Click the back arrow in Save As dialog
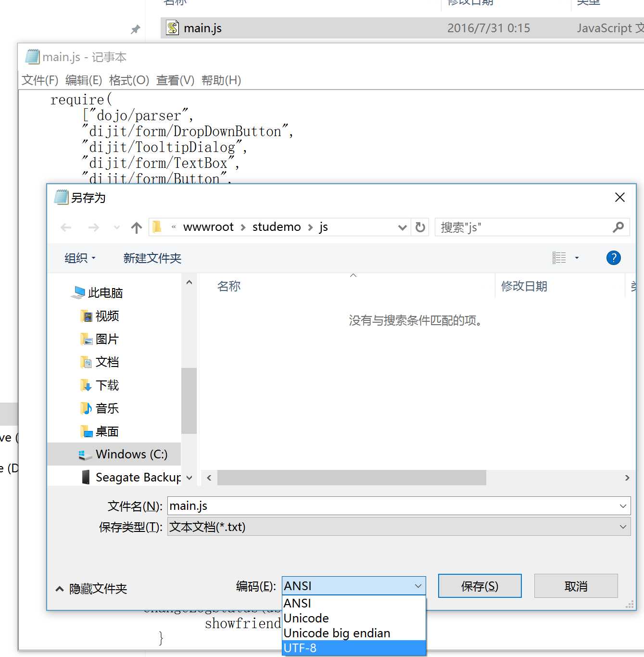 point(66,227)
